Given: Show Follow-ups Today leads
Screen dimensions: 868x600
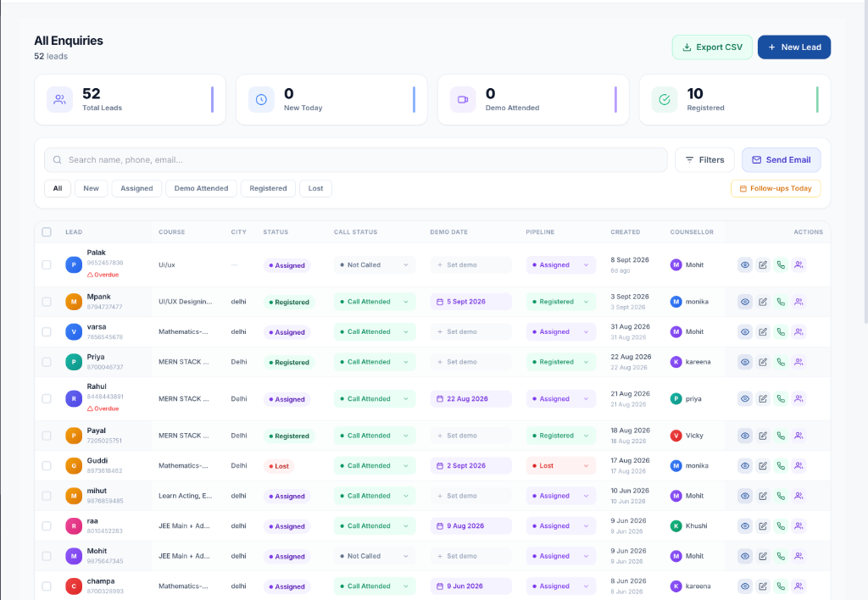Looking at the screenshot, I should pos(776,188).
